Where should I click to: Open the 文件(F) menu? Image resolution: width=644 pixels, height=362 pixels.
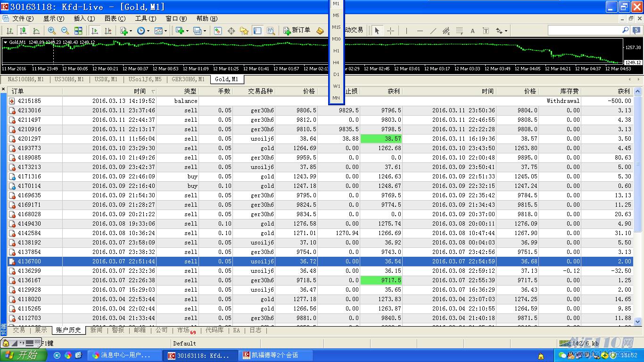[x=23, y=18]
